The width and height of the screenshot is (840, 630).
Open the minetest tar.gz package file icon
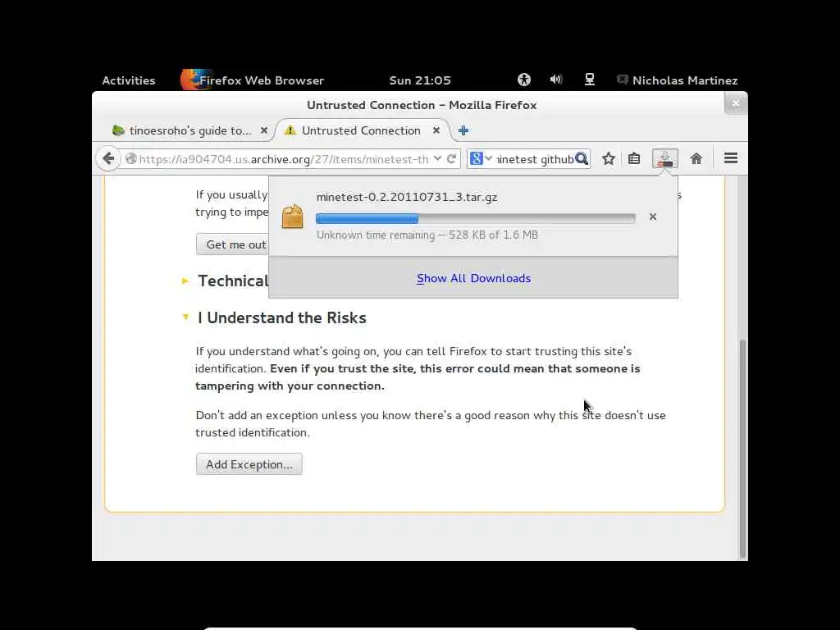(293, 217)
